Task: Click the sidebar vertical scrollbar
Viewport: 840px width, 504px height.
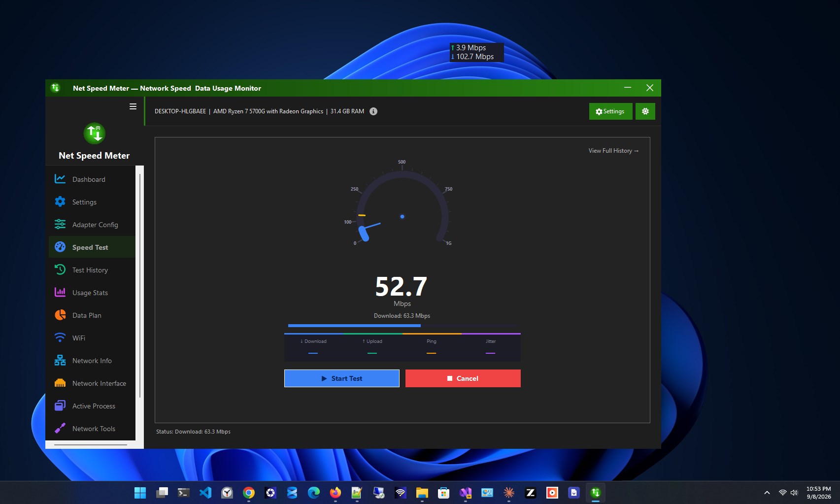Action: point(140,286)
